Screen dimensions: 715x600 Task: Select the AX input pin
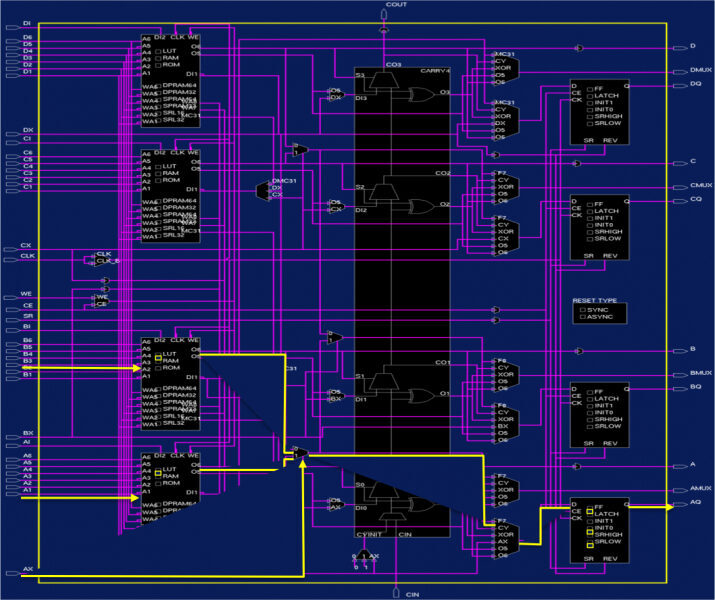click(27, 571)
